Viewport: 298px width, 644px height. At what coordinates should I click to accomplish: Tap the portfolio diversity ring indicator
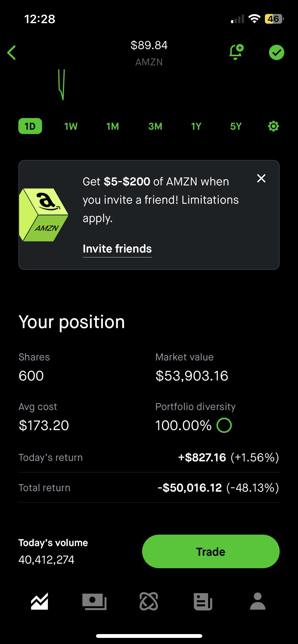coord(224,425)
